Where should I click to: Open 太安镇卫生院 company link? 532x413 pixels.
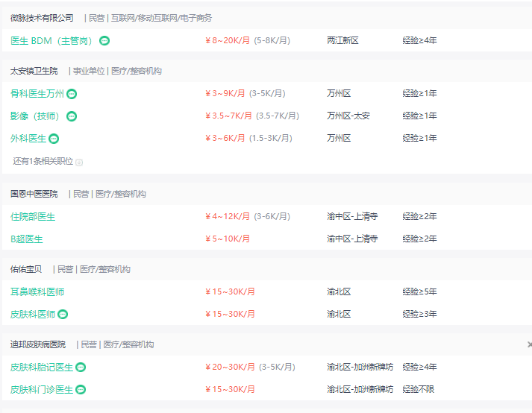pos(34,71)
